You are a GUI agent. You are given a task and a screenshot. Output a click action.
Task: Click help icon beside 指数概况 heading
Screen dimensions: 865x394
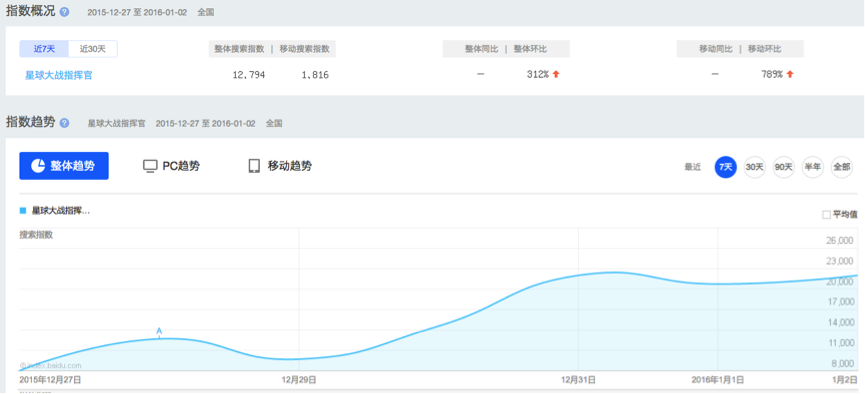tap(65, 12)
